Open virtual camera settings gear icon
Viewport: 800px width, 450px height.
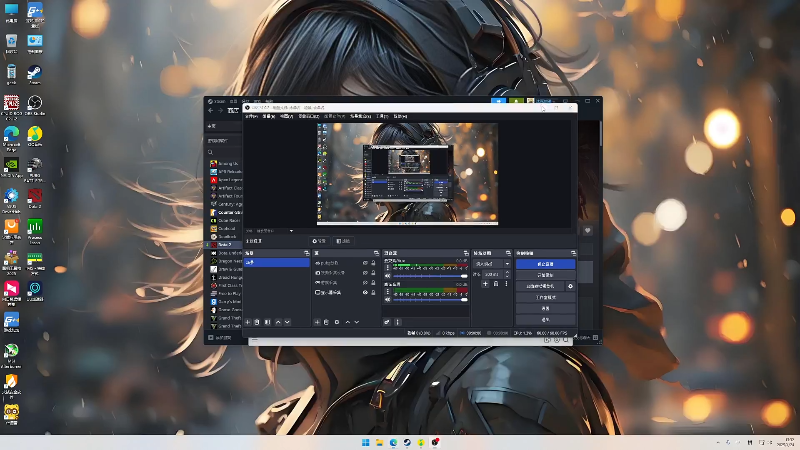tap(570, 286)
